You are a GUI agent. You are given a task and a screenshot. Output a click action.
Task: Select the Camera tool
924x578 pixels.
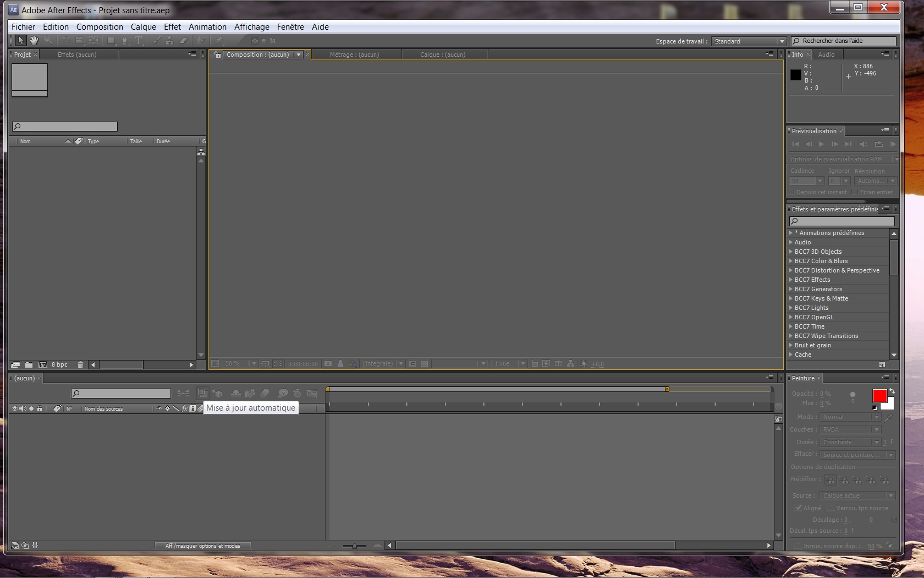80,40
